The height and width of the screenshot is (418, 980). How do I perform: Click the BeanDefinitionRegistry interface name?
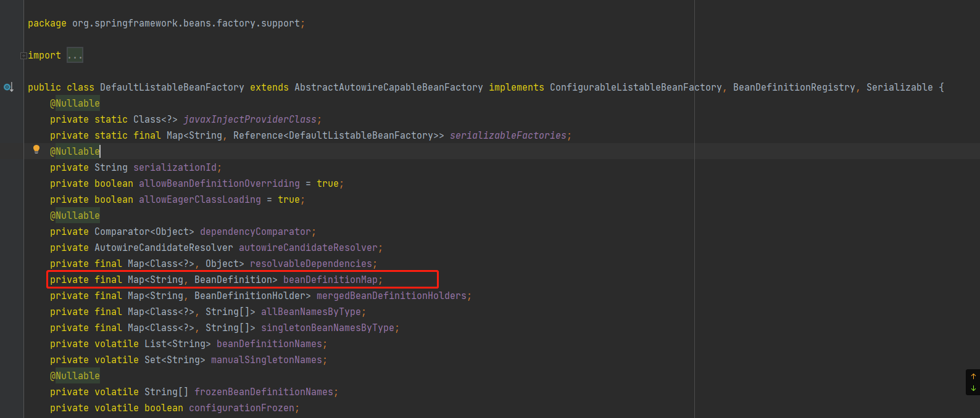[794, 88]
